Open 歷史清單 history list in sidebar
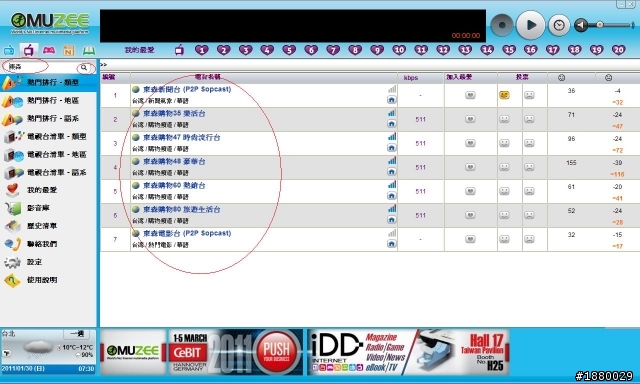 [48, 226]
